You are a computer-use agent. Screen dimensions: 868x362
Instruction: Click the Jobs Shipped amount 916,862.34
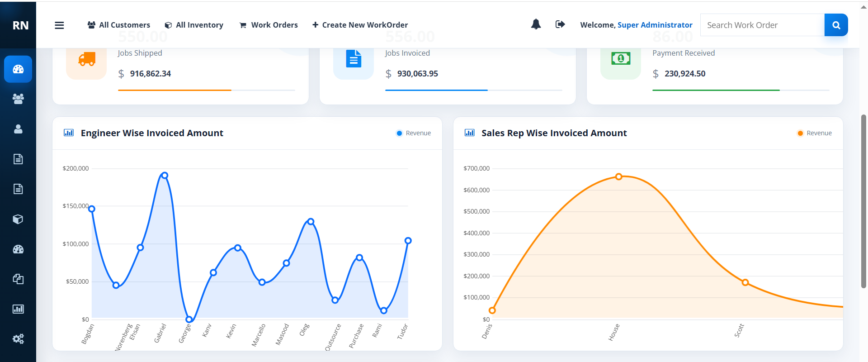[x=151, y=74]
